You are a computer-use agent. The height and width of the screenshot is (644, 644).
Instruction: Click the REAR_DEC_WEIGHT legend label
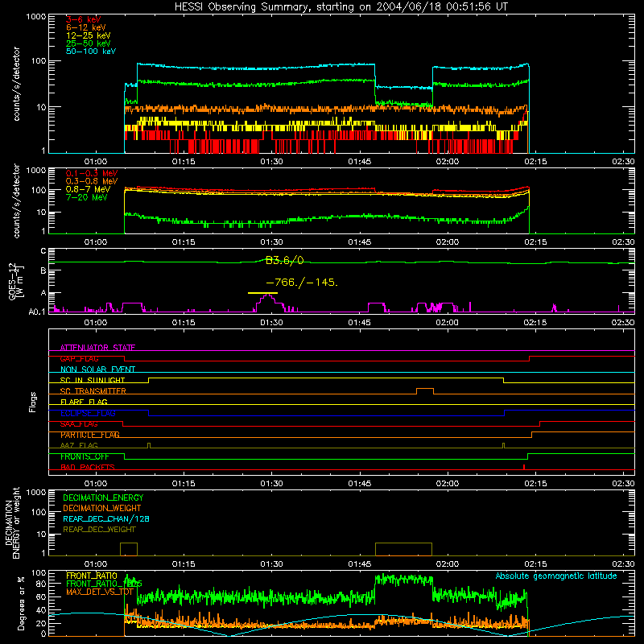click(x=99, y=530)
